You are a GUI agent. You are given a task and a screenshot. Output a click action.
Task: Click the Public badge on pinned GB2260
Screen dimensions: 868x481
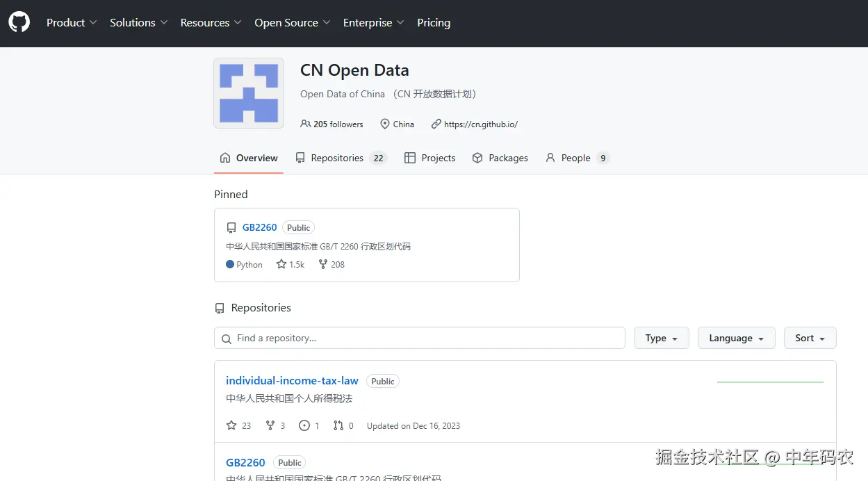(299, 227)
